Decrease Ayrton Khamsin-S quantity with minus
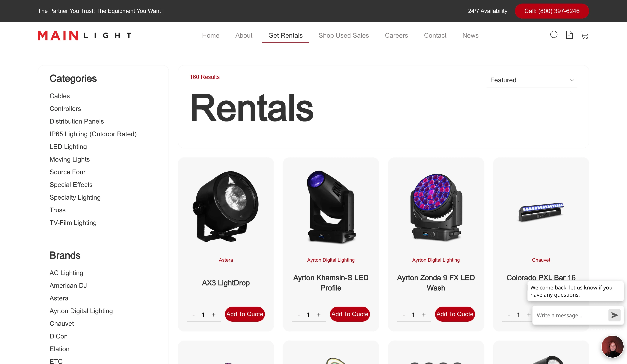Image resolution: width=627 pixels, height=364 pixels. pyautogui.click(x=299, y=315)
